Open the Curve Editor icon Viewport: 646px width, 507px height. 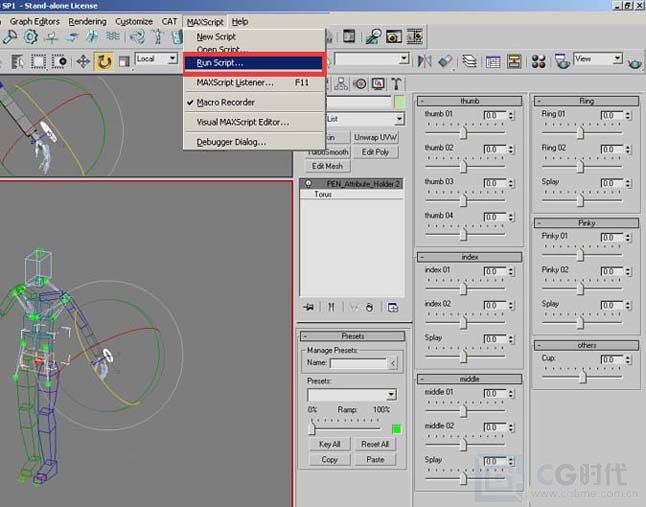(493, 61)
